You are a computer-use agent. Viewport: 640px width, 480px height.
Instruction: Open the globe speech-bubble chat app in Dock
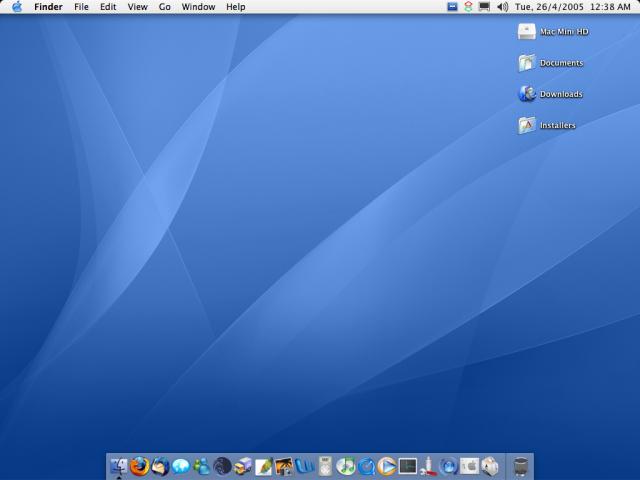tap(181, 466)
